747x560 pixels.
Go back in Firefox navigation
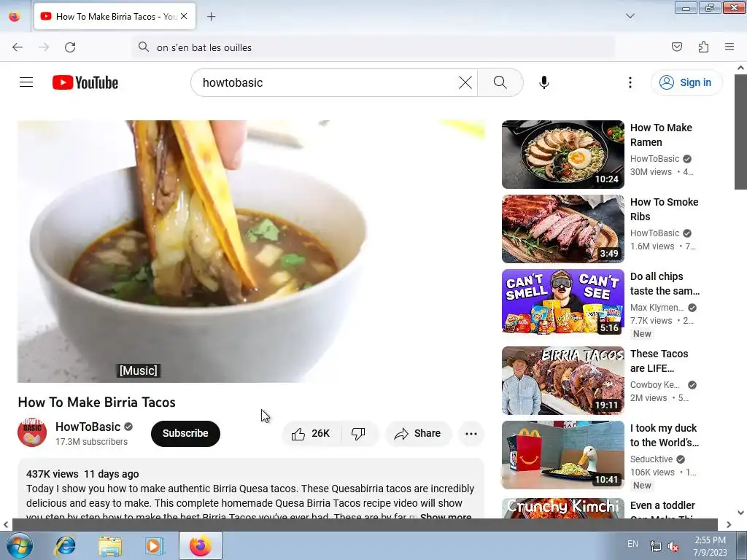click(18, 47)
